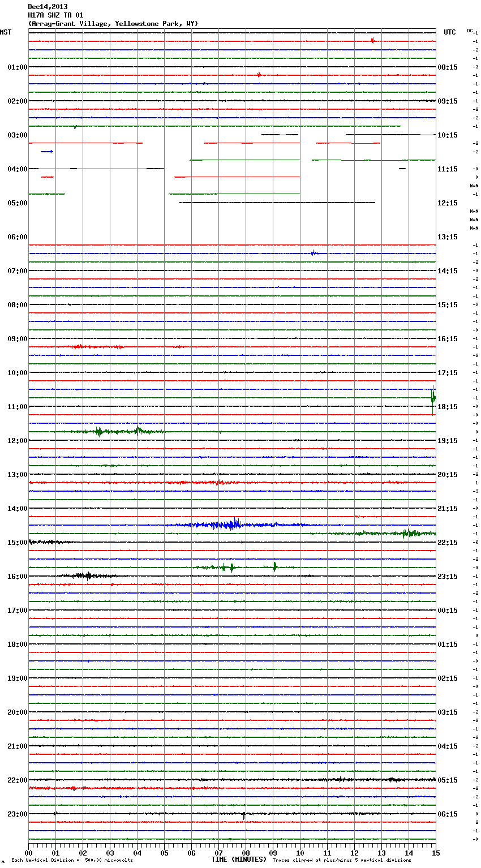Click the MST column heading

click(x=6, y=32)
